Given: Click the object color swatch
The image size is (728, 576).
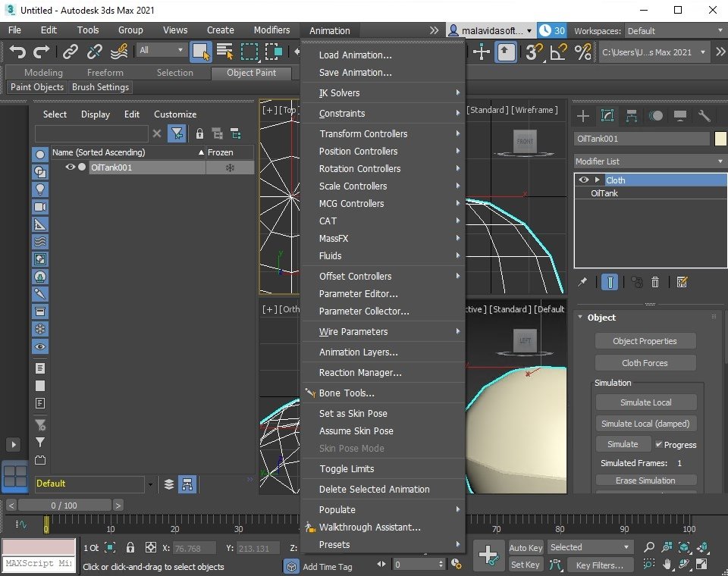Looking at the screenshot, I should coord(720,139).
